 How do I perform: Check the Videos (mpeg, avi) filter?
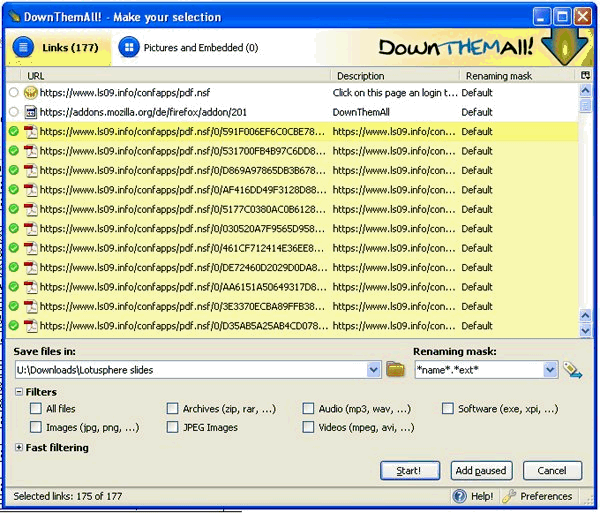(x=308, y=427)
